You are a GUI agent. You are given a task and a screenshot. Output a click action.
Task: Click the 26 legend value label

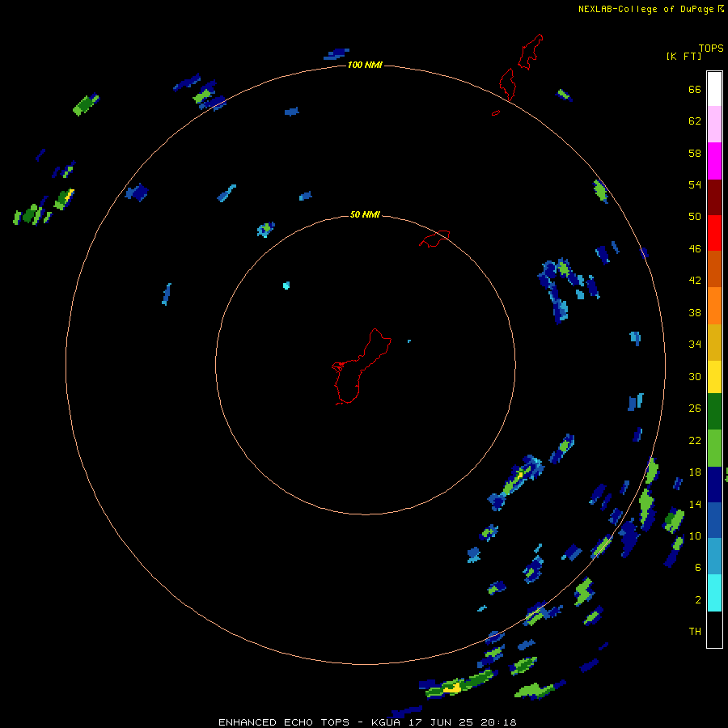[695, 408]
